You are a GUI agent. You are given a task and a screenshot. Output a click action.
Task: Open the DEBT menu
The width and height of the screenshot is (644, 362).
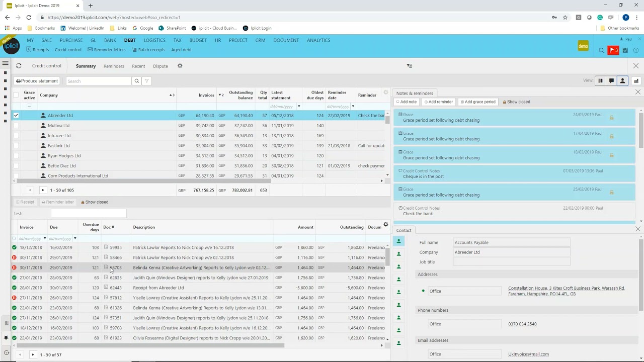130,40
